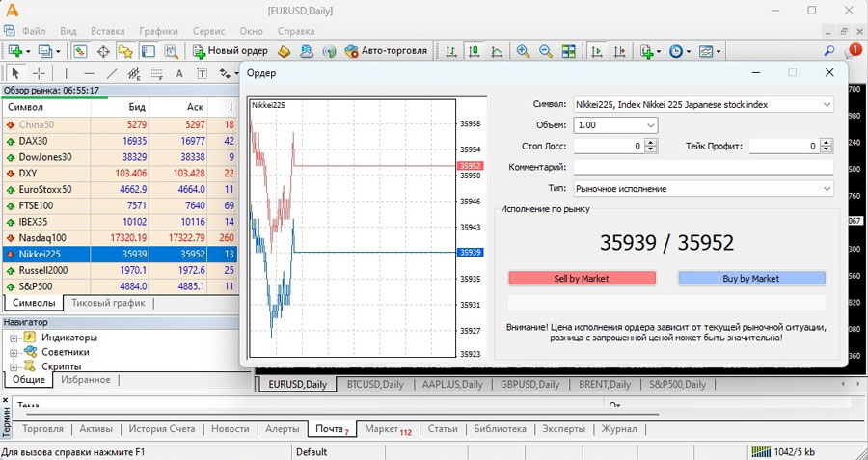Toggle the chart shift icon
Screen dimensions: 868x460
[x=619, y=51]
